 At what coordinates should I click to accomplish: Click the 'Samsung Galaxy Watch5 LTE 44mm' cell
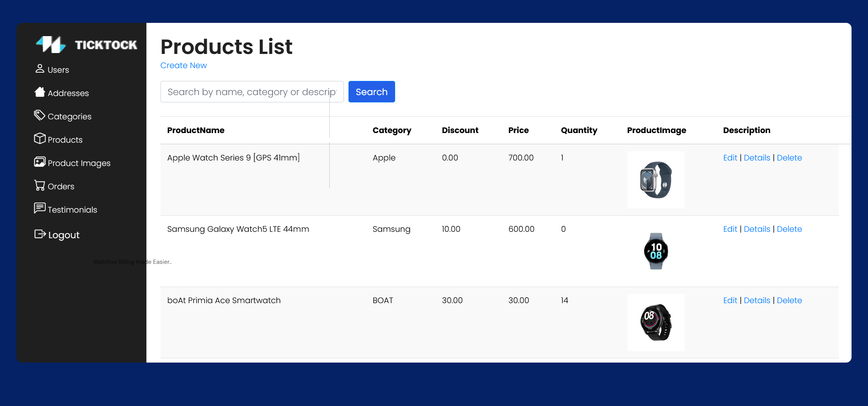238,229
